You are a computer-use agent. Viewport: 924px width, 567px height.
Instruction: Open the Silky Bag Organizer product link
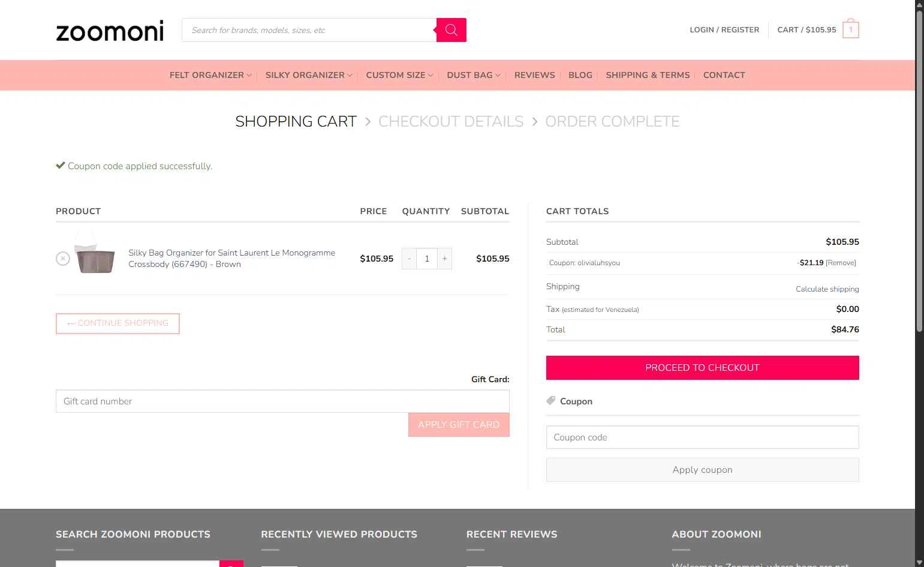point(231,259)
